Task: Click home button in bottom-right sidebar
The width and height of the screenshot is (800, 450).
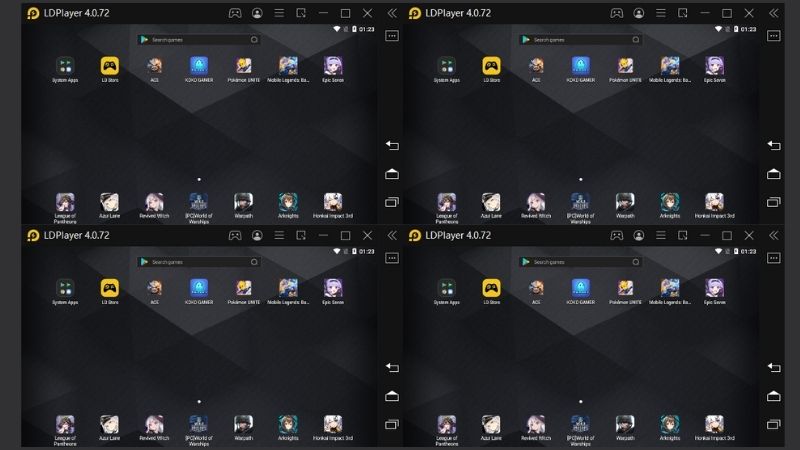Action: point(773,396)
